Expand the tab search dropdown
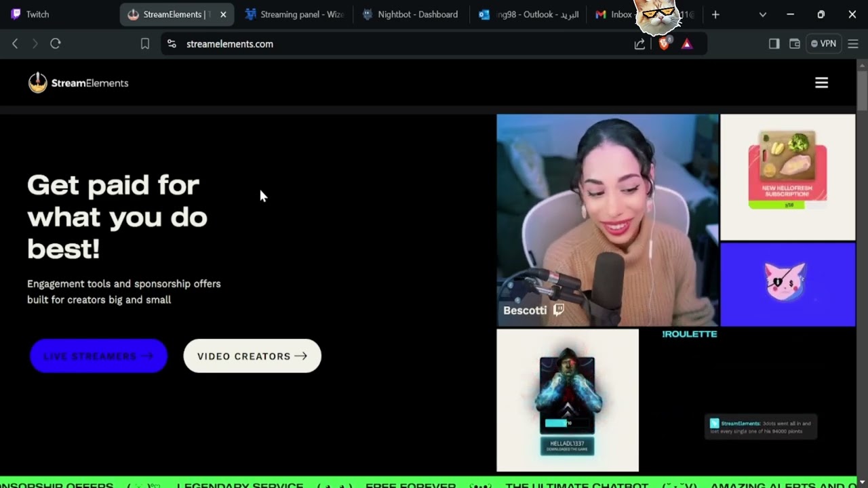Image resolution: width=868 pixels, height=488 pixels. coord(763,14)
